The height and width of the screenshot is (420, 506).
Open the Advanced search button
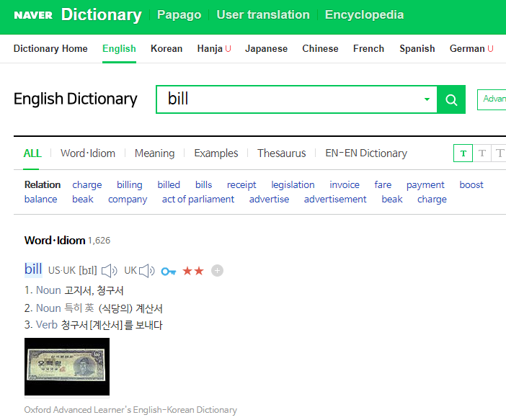tap(492, 99)
